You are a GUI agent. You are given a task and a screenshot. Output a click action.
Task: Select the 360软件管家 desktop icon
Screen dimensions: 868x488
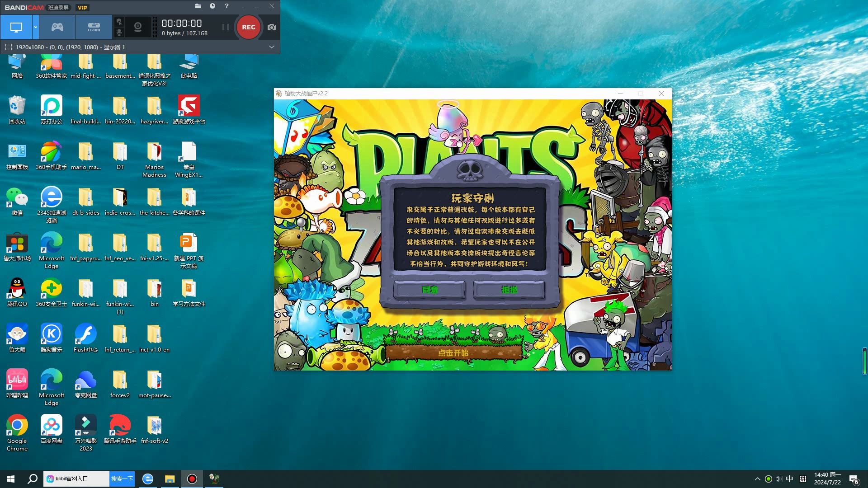[x=52, y=67]
